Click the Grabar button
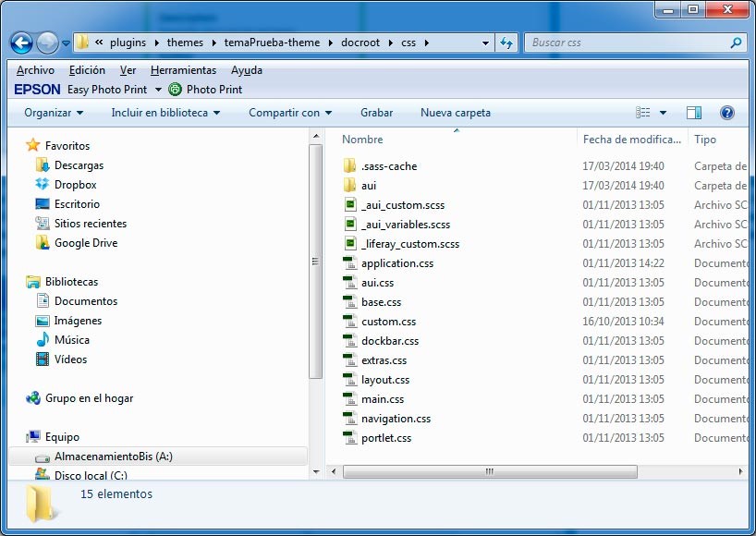Viewport: 756px width, 536px height. 376,112
